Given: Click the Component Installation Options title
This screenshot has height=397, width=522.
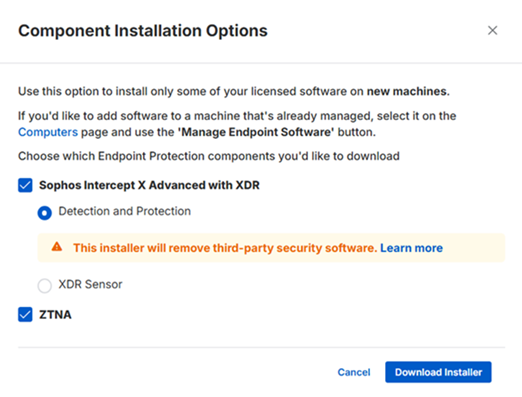Looking at the screenshot, I should pos(143,31).
